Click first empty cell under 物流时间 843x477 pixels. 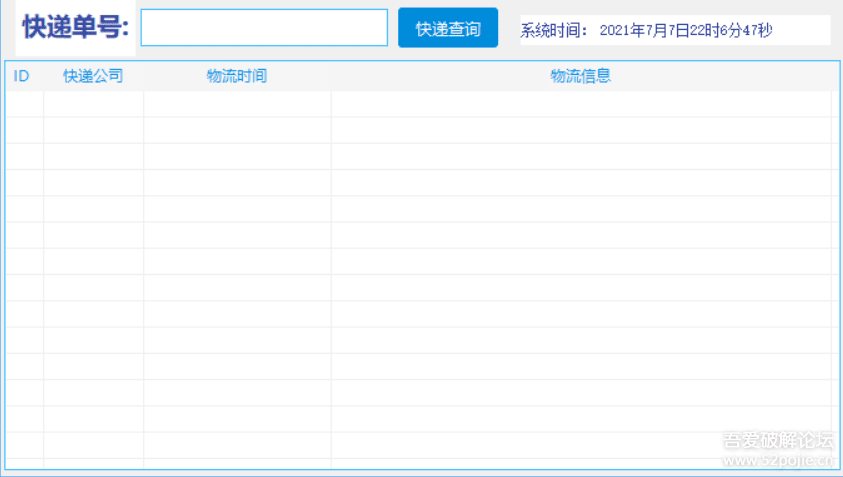pyautogui.click(x=237, y=104)
